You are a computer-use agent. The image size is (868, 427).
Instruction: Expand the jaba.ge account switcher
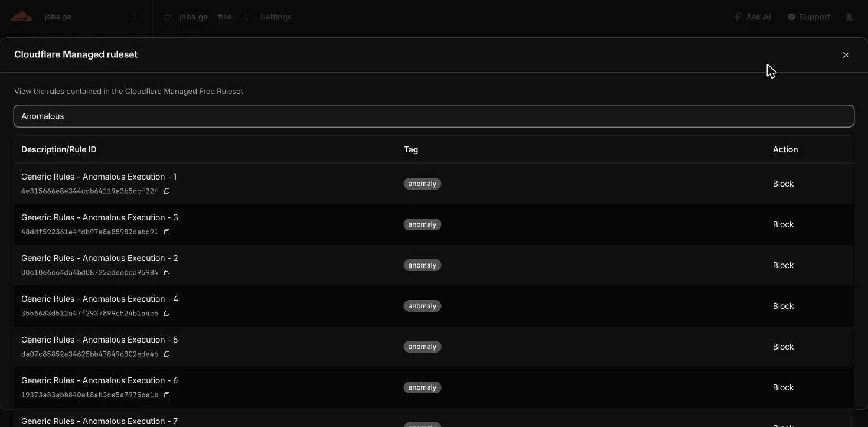[x=133, y=17]
